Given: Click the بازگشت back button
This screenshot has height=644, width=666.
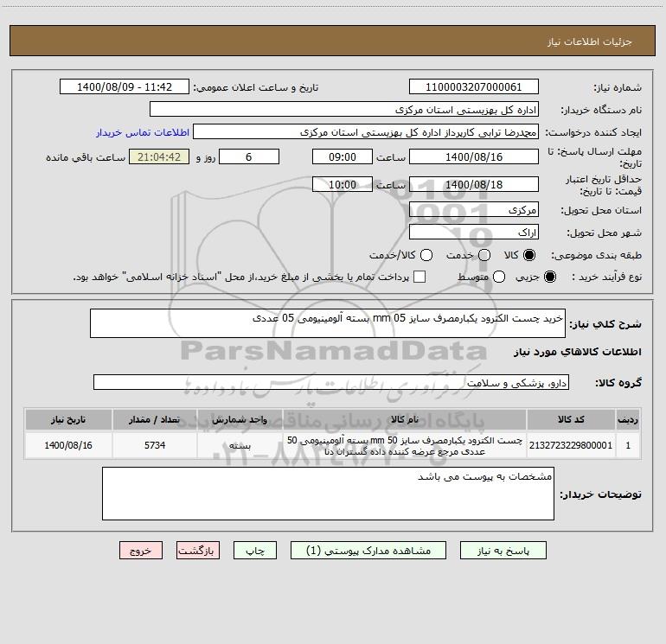Looking at the screenshot, I should coord(198,550).
